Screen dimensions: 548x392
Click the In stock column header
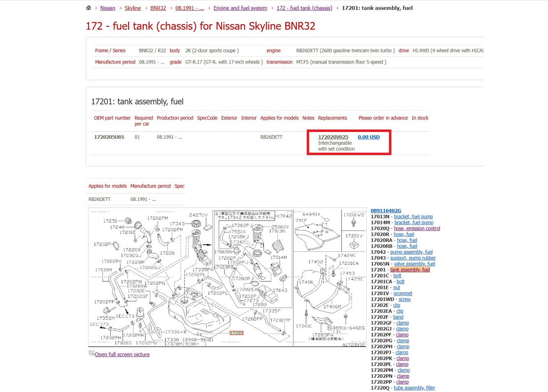coord(419,118)
